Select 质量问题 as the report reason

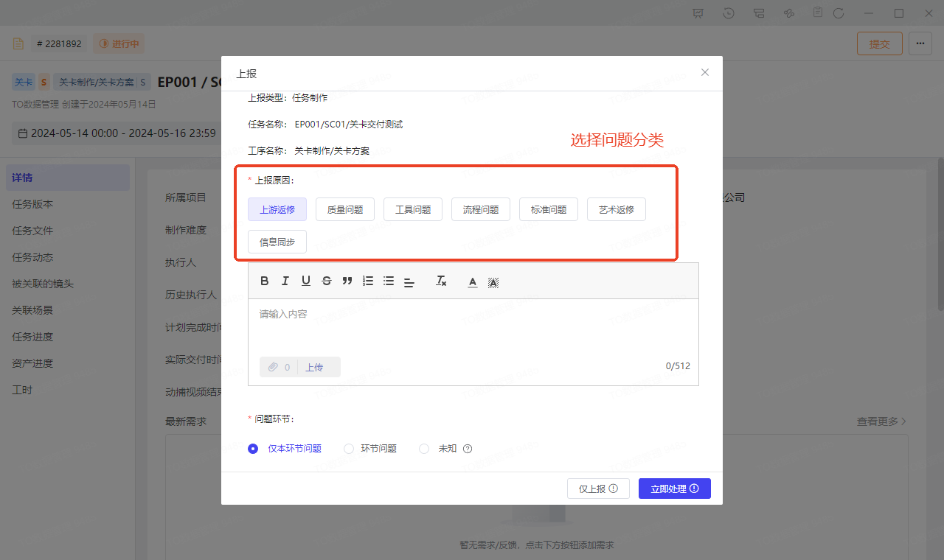(345, 209)
